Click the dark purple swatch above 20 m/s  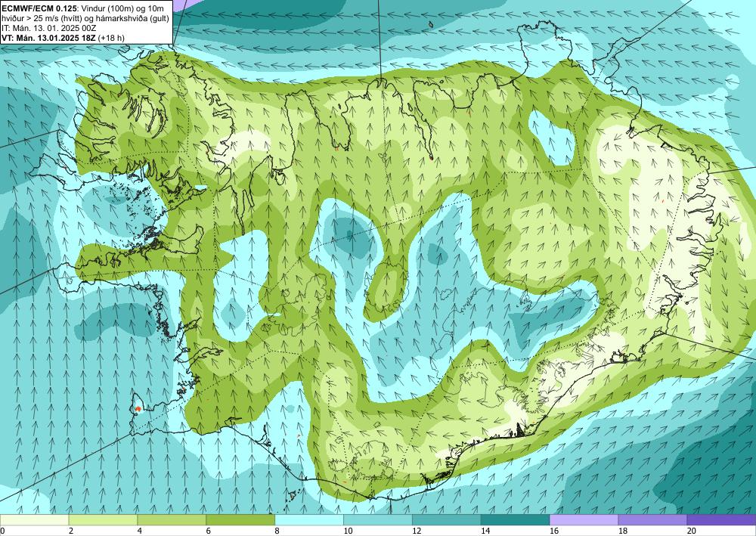click(x=721, y=520)
